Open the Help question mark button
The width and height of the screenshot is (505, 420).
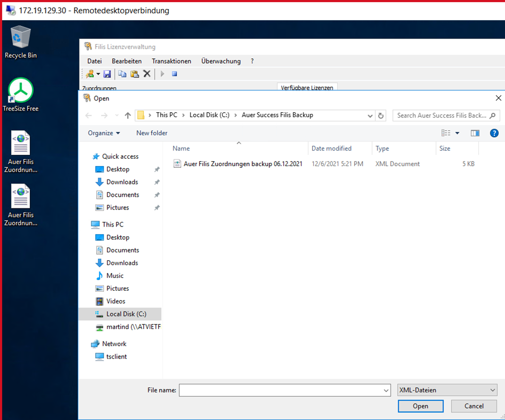pyautogui.click(x=494, y=133)
